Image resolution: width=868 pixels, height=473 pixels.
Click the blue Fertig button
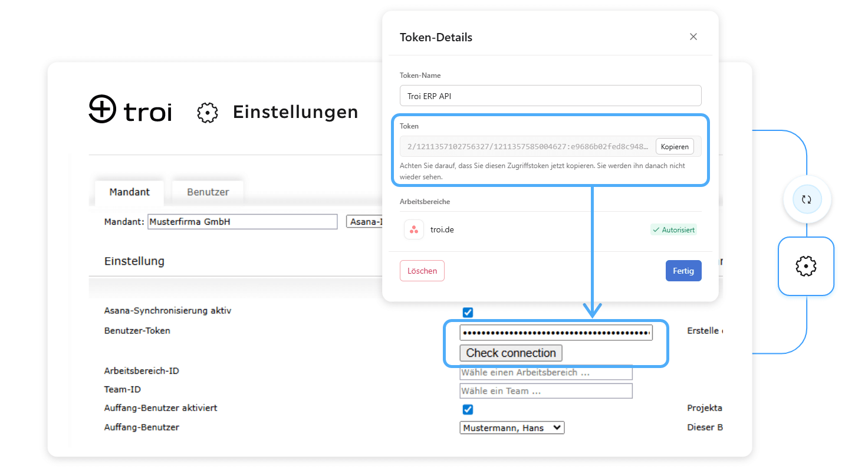(683, 271)
